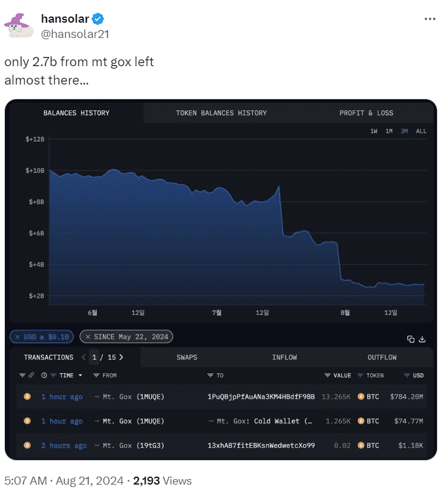Open the SWAPS tab
The height and width of the screenshot is (495, 448).
(x=187, y=357)
